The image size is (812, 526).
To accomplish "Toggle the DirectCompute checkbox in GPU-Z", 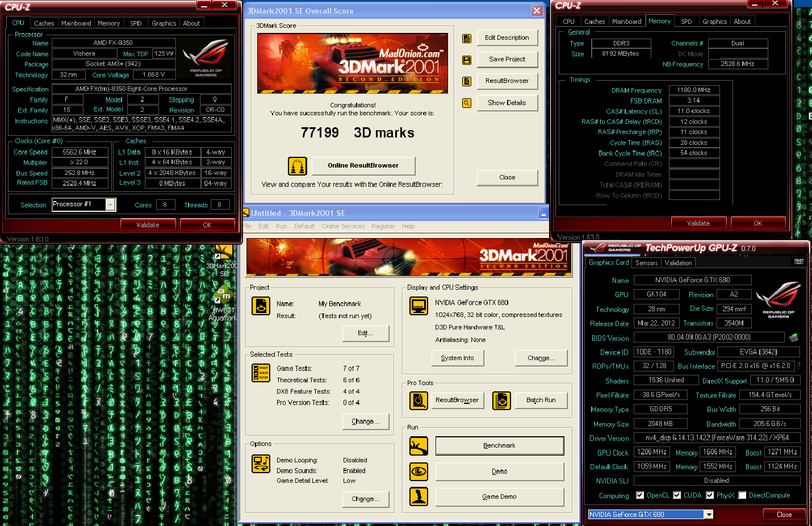I will (x=742, y=495).
